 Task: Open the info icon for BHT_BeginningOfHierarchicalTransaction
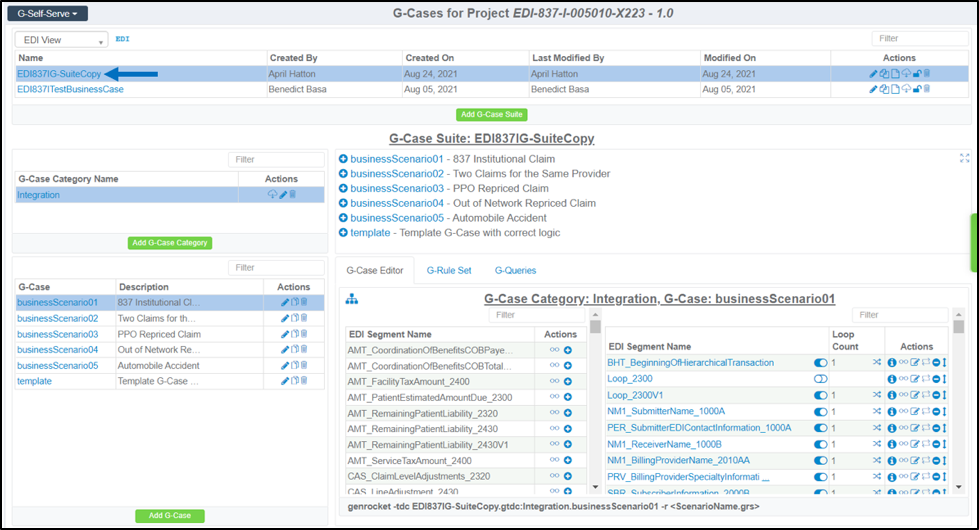892,363
